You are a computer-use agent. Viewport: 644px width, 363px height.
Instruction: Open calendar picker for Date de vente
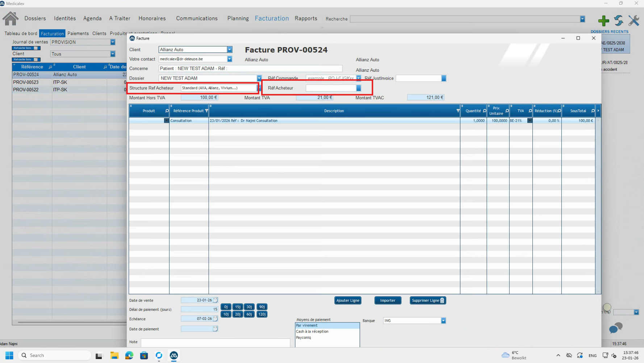[x=216, y=300]
